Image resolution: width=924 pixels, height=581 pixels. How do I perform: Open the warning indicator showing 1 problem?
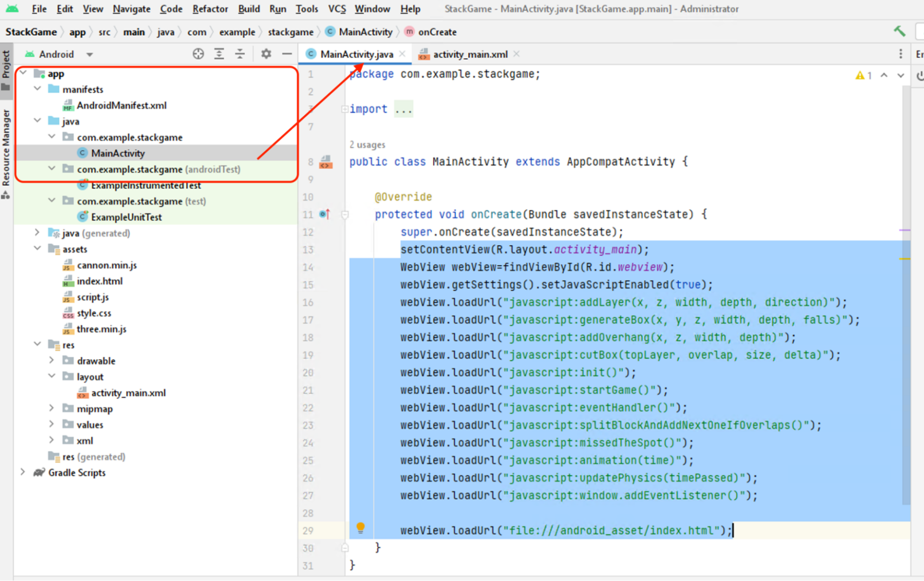(863, 76)
